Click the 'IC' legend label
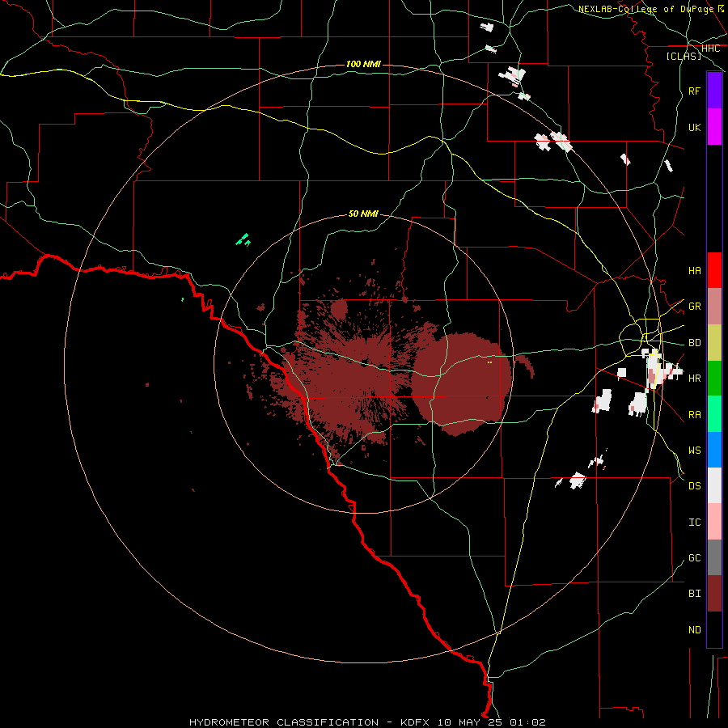The image size is (728, 728). [x=695, y=522]
